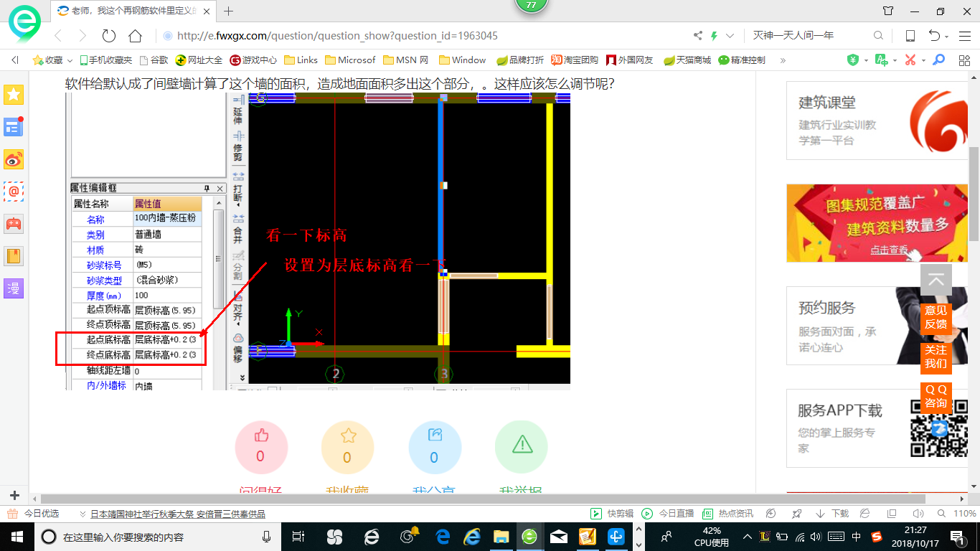The width and height of the screenshot is (980, 551).
Task: Go back with the browser back arrow
Action: 59,36
